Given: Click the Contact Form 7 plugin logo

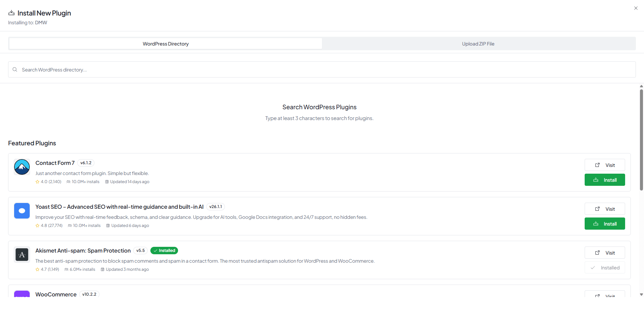Looking at the screenshot, I should tap(22, 167).
